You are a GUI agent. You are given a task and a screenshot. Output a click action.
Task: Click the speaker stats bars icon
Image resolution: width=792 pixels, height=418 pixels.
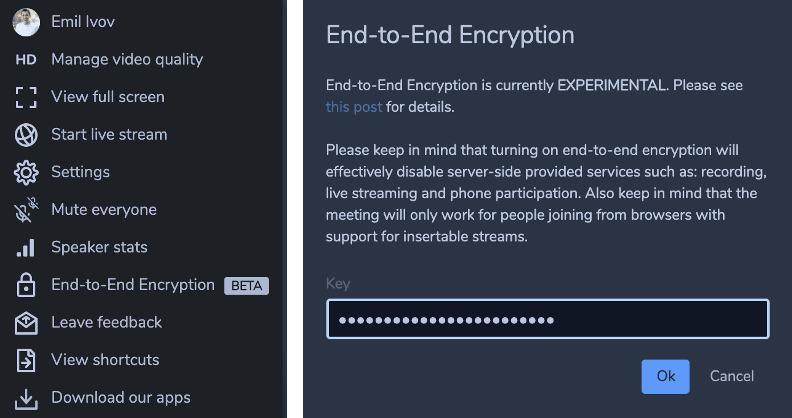click(26, 248)
